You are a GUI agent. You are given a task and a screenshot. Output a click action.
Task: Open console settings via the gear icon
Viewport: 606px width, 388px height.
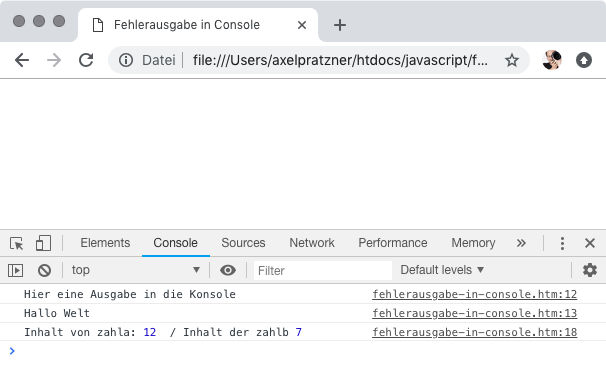tap(590, 270)
